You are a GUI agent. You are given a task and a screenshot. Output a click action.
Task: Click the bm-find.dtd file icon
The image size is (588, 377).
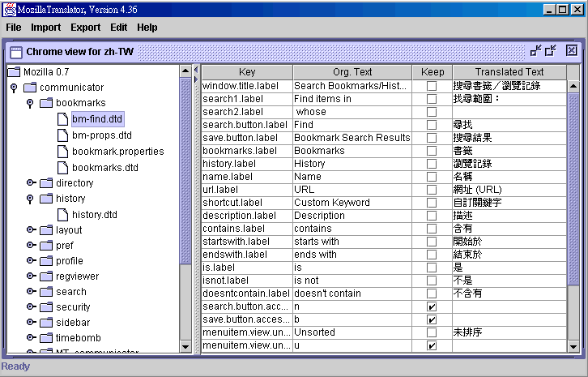(62, 119)
